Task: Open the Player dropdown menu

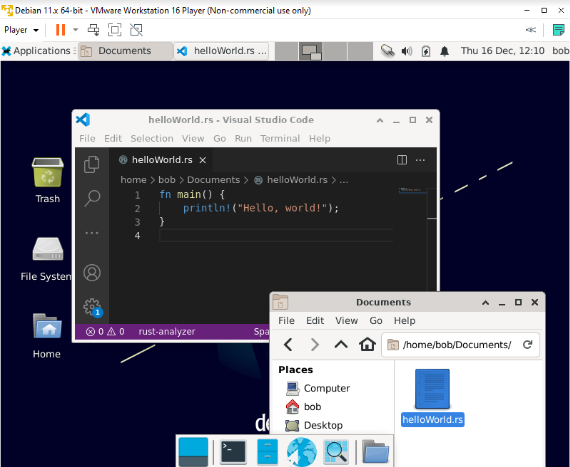Action: [x=21, y=30]
